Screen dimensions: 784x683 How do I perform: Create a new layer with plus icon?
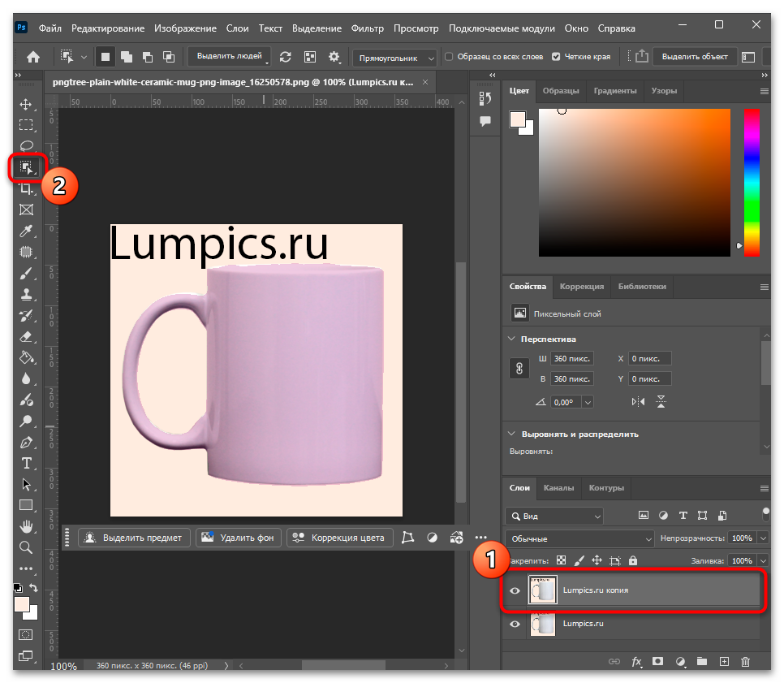click(724, 662)
